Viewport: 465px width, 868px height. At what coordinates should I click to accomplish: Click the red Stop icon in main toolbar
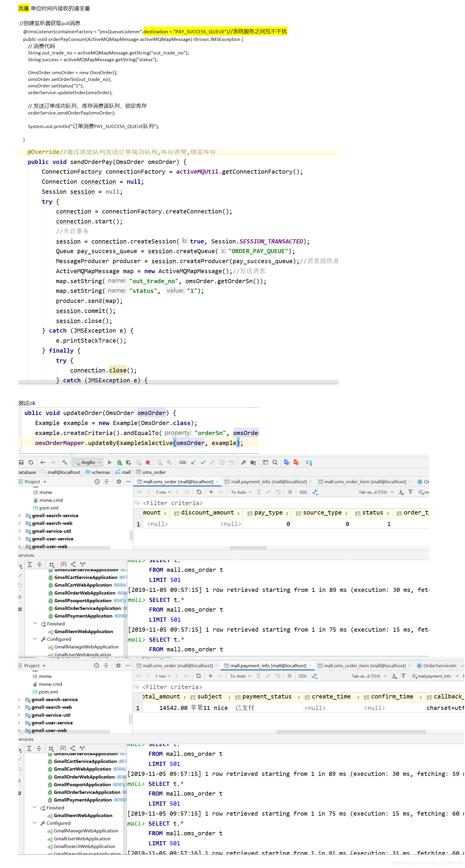coord(148,462)
